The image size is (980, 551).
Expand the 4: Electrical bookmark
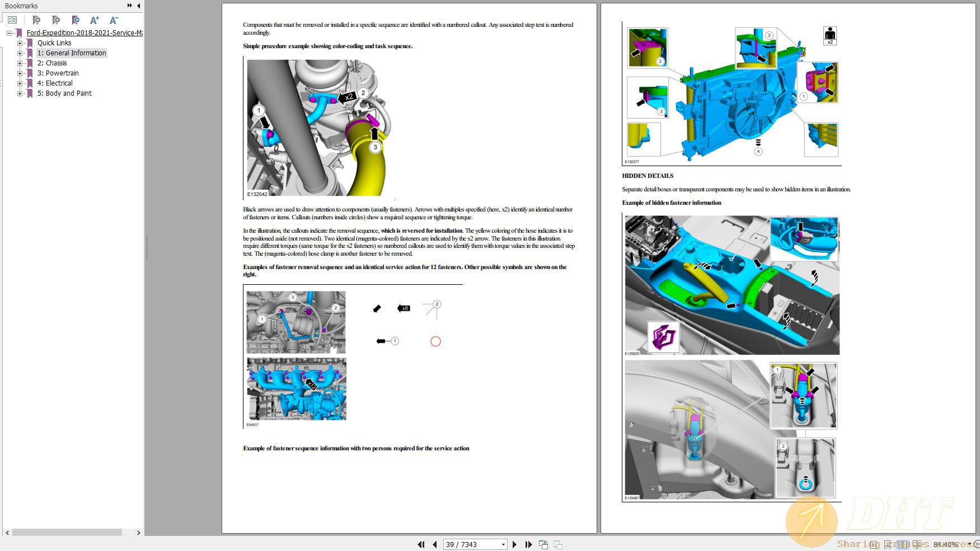click(x=20, y=83)
